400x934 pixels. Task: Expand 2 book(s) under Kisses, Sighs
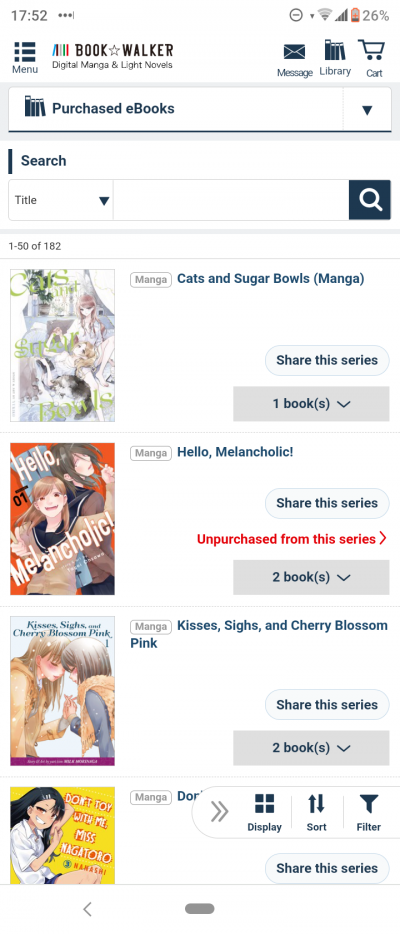pyautogui.click(x=311, y=748)
